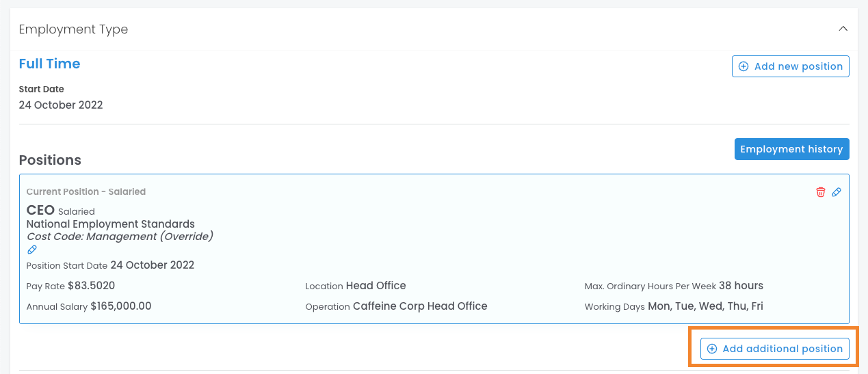Click the start date 24 October 2022

click(x=61, y=105)
